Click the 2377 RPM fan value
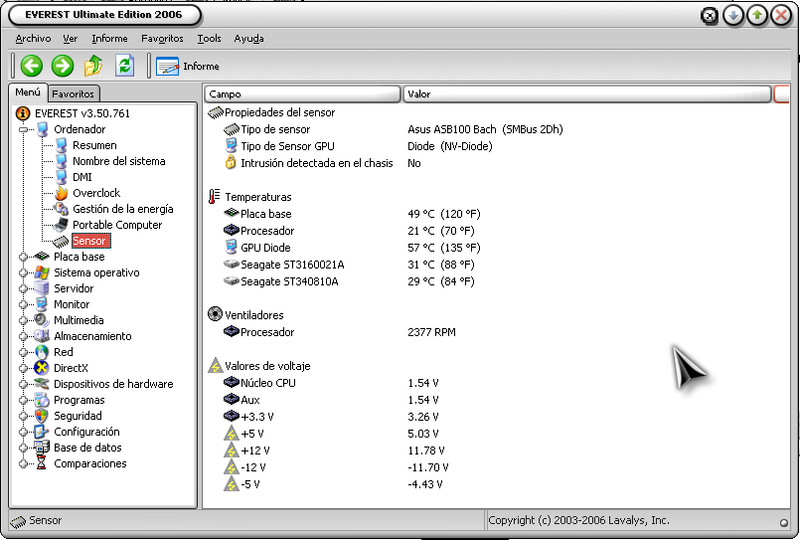800x540 pixels. (432, 332)
